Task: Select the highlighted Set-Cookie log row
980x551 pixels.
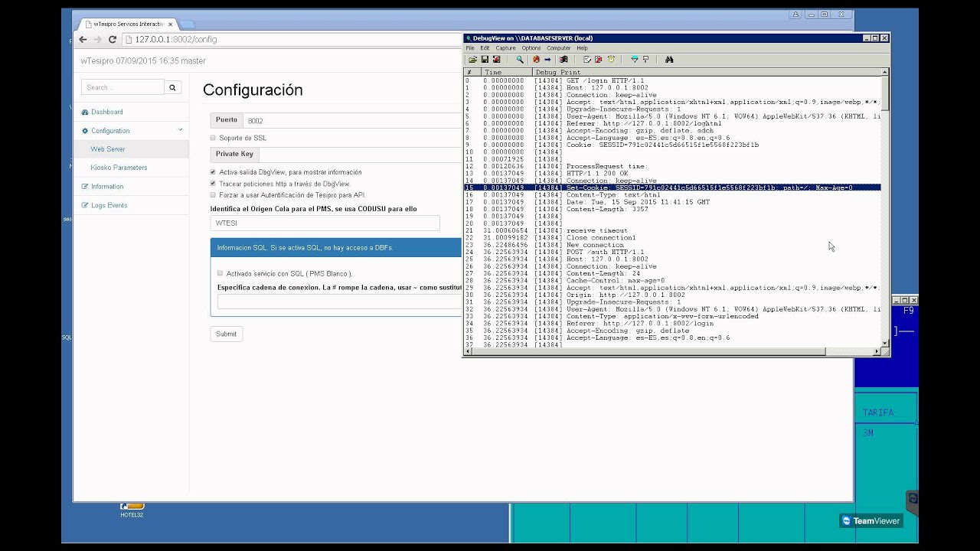Action: [x=672, y=187]
